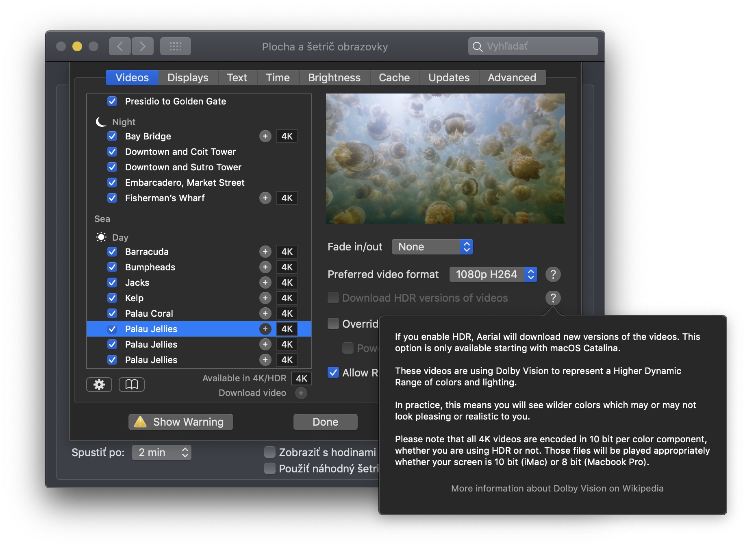Viewport: 756px width, 548px height.
Task: Click the 4K badge next to Kelp
Action: pos(287,298)
